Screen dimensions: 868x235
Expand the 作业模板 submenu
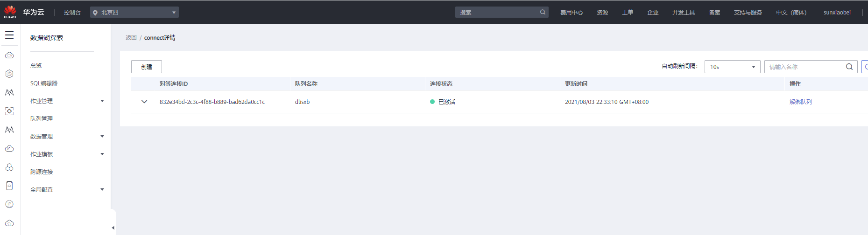[x=102, y=154]
